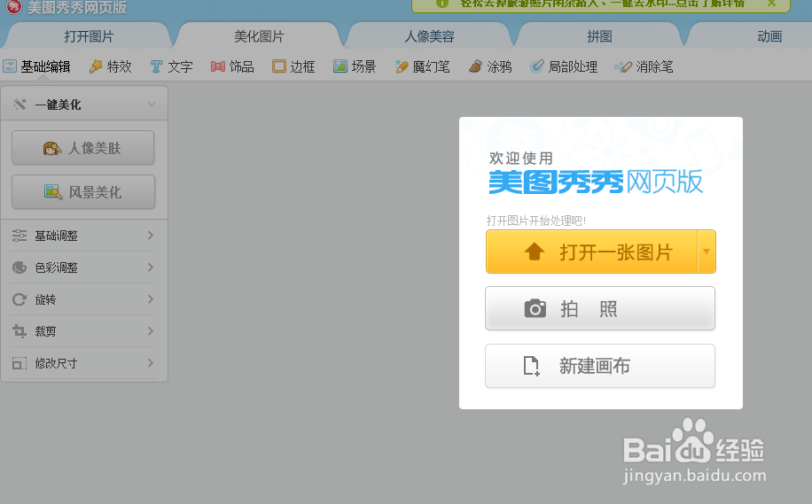Click the 基础调整 label text

56,236
